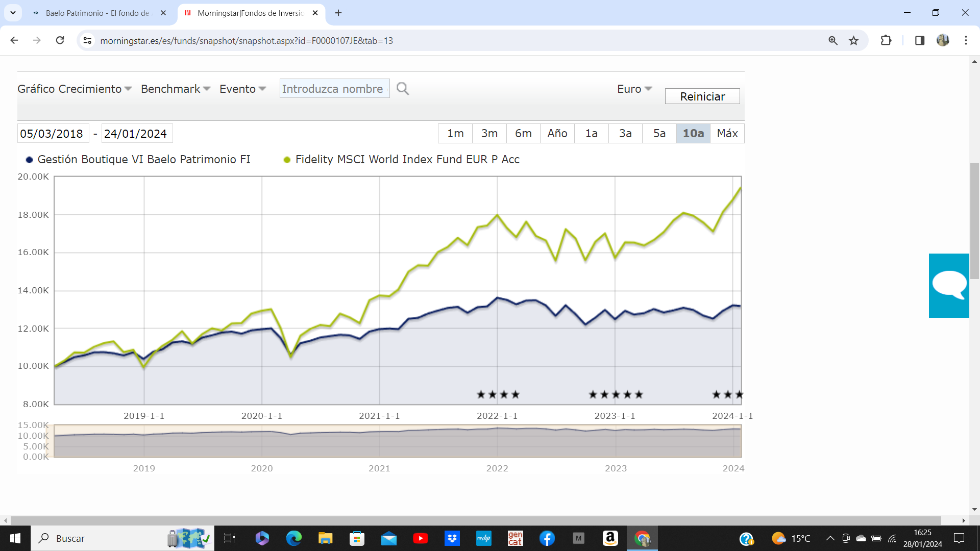Expand the Gráfico Crecimiento dropdown
Viewport: 980px width, 551px height.
[75, 89]
